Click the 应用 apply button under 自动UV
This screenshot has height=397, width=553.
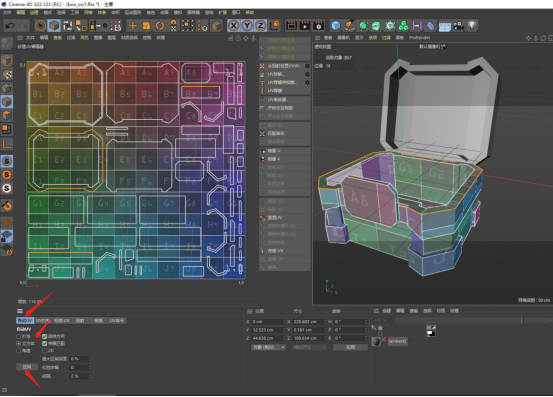(x=27, y=367)
